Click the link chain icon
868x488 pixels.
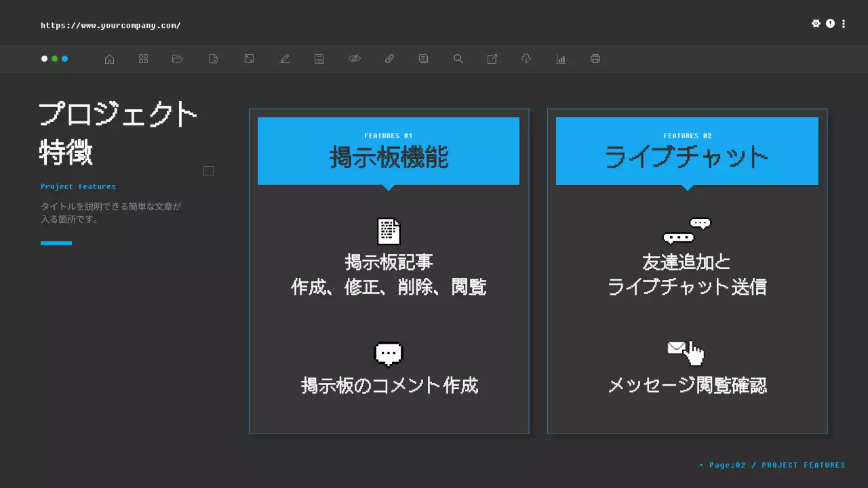click(389, 59)
